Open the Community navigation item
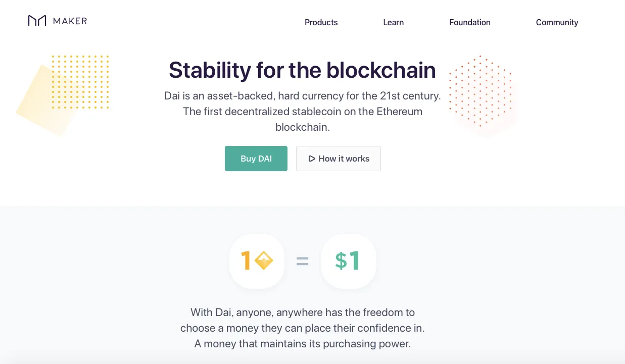 [557, 22]
